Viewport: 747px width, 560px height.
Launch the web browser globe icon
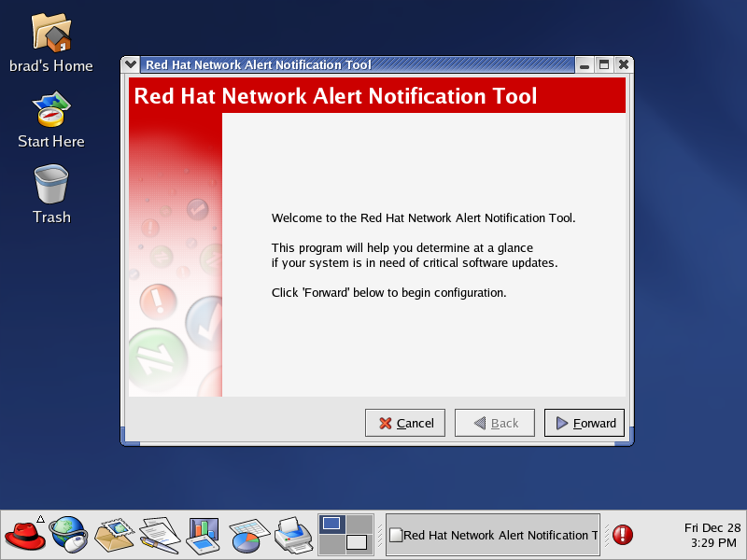pyautogui.click(x=69, y=535)
